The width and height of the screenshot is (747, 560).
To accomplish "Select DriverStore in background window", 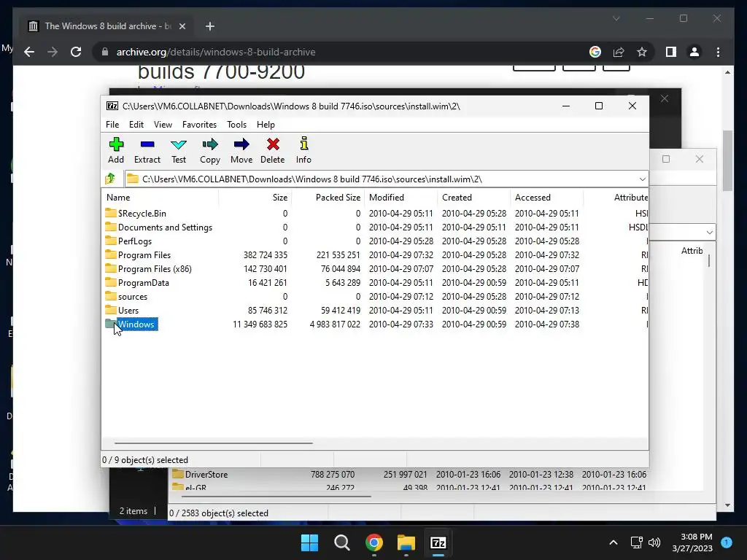I will [206, 474].
